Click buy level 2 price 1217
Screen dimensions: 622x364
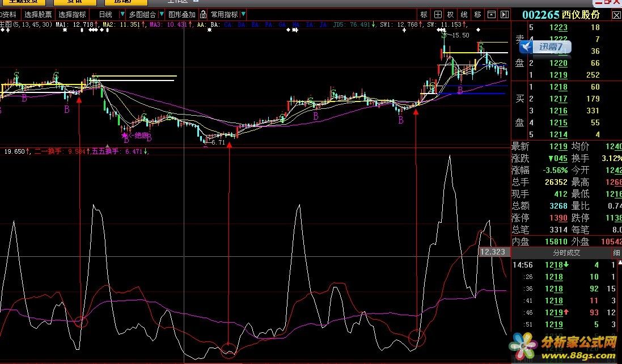[558, 99]
